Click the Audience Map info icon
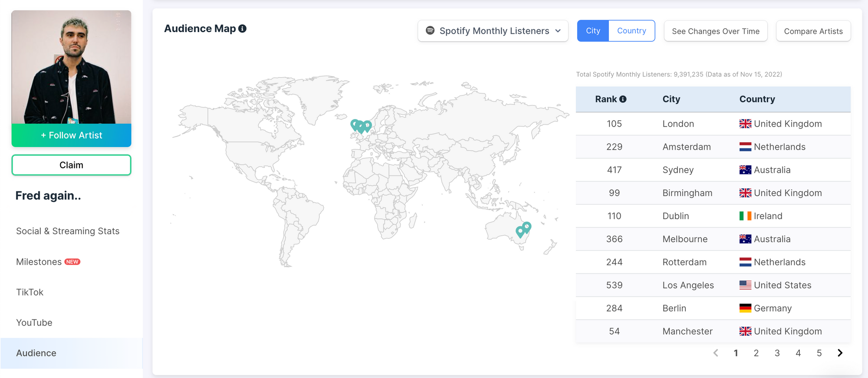The height and width of the screenshot is (378, 868). pos(243,29)
